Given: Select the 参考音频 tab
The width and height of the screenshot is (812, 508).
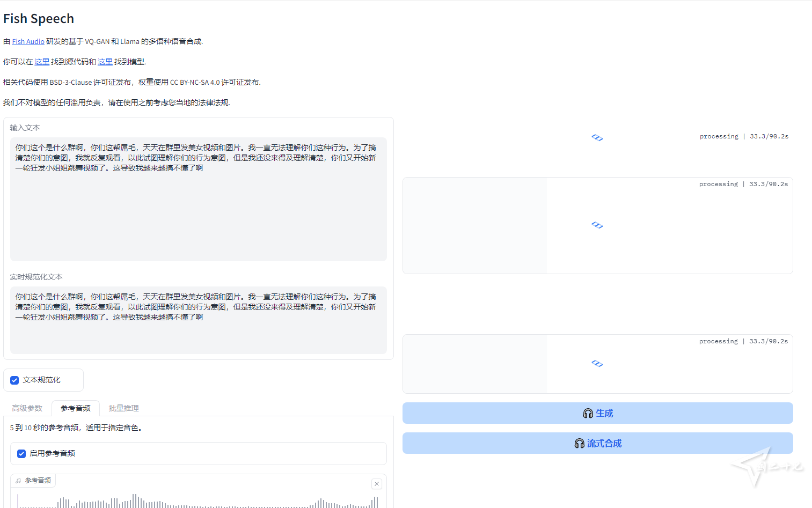Looking at the screenshot, I should [76, 408].
